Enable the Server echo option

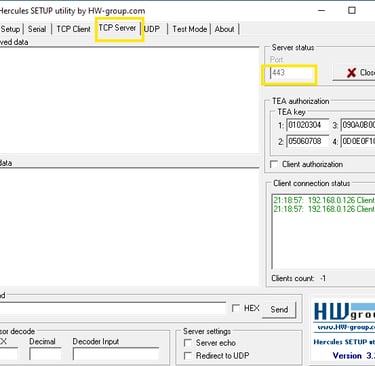tap(188, 343)
